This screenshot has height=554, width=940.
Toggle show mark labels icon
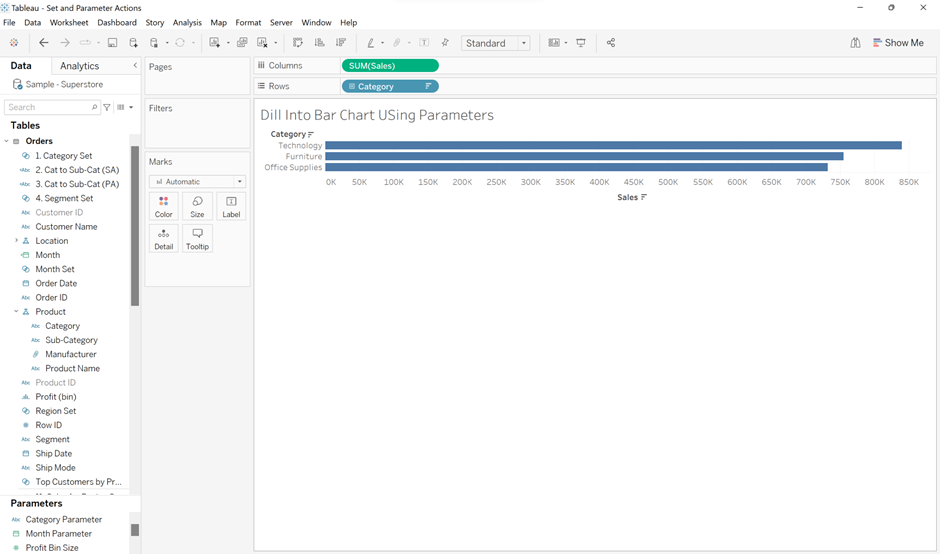pyautogui.click(x=424, y=43)
